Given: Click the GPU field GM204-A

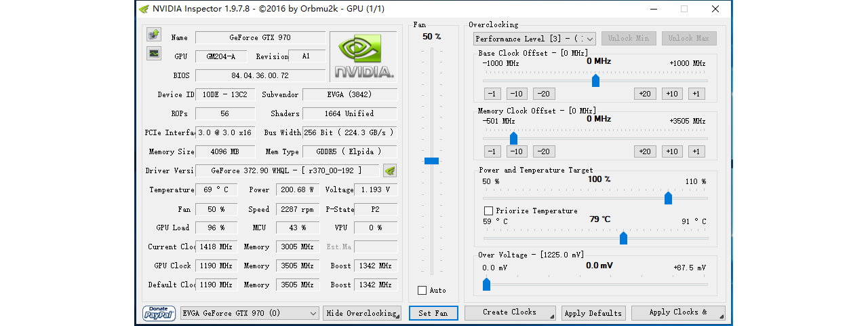Looking at the screenshot, I should pyautogui.click(x=221, y=56).
